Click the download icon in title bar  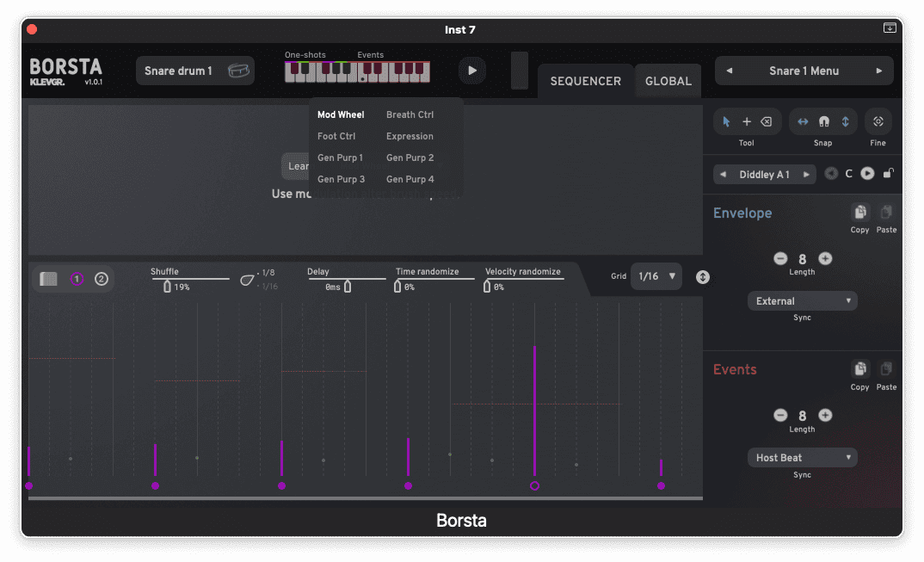point(890,28)
